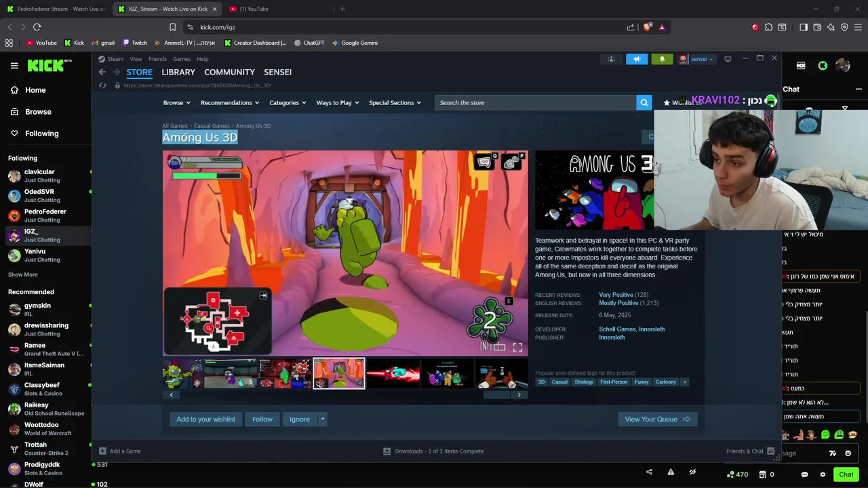Expand more tags with plus button

pos(684,382)
